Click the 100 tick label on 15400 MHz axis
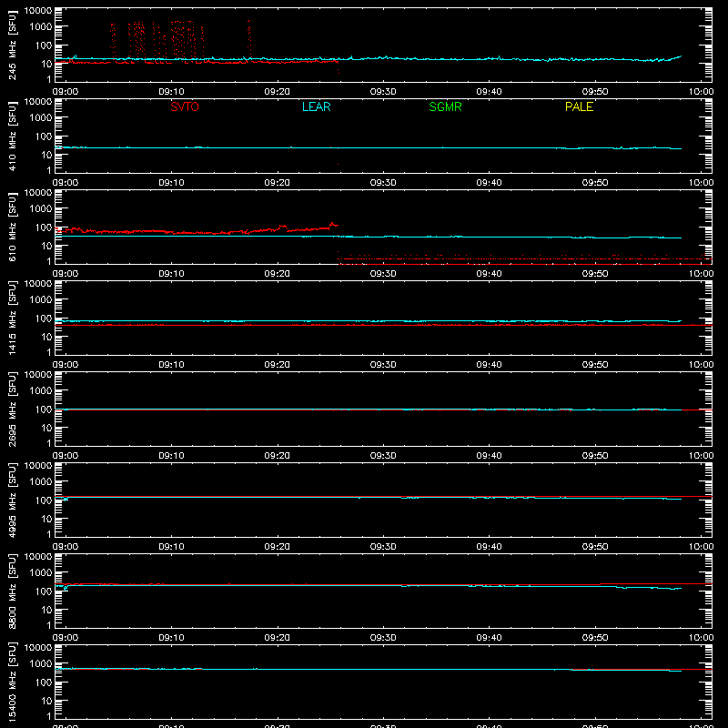Screen dimensions: 728x728 44,682
